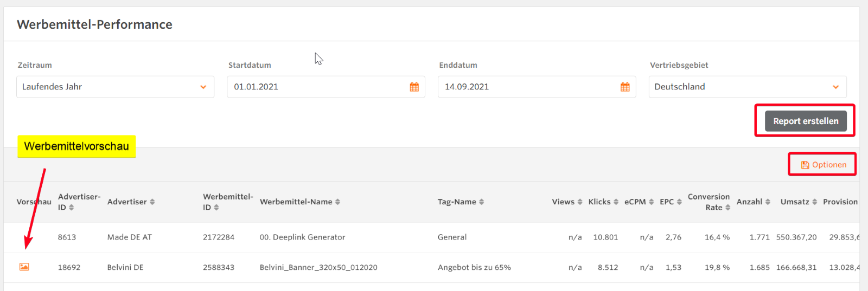Image resolution: width=868 pixels, height=291 pixels.
Task: Open the Startdatum calendar picker icon
Action: [x=414, y=87]
